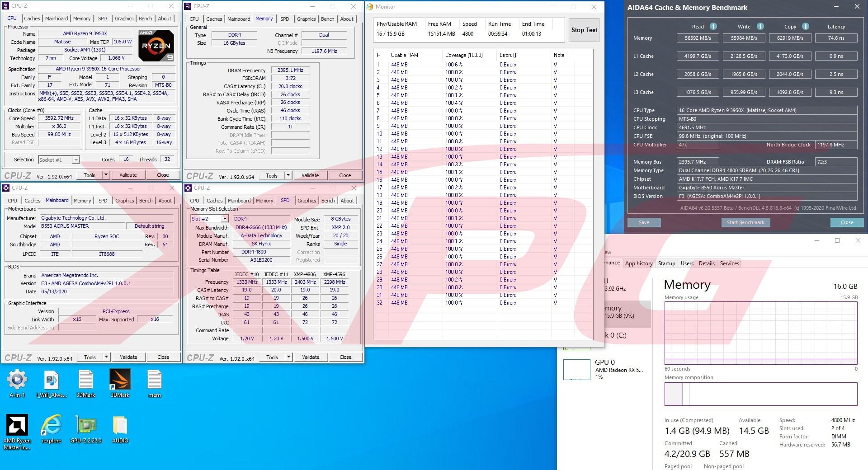Click the Ryzen 9 logo in CPU-Z
Viewport: 868px width, 470px height.
coord(156,45)
